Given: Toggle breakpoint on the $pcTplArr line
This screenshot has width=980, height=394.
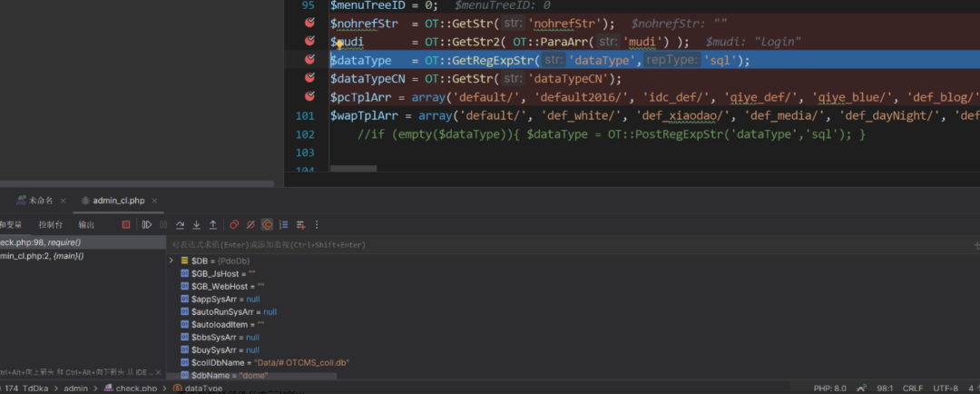Looking at the screenshot, I should tap(309, 96).
